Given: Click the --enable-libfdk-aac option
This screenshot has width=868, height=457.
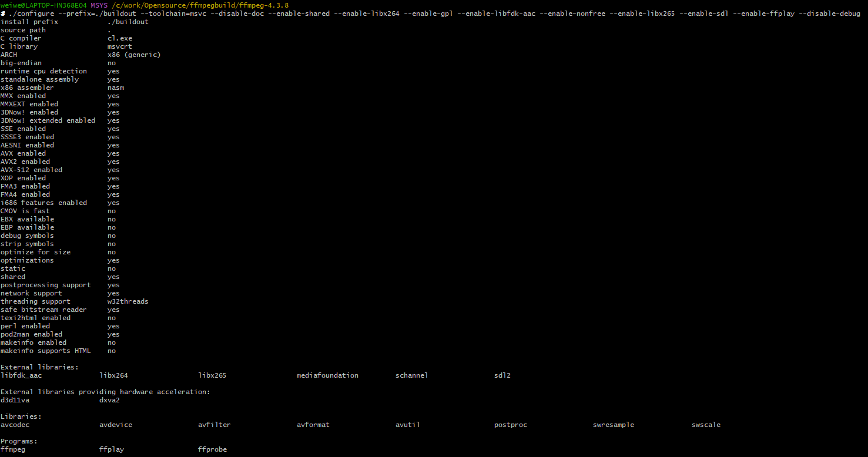Looking at the screenshot, I should [x=496, y=14].
